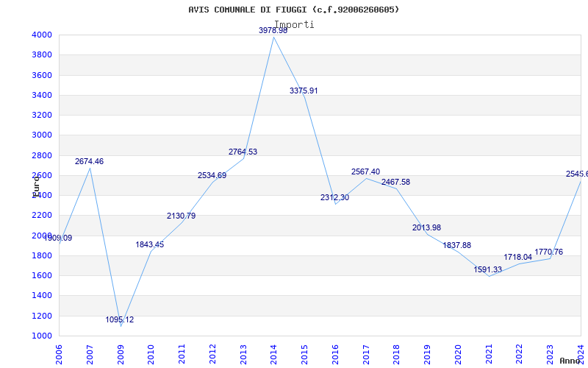Click the y-axis value 3800

[x=42, y=54]
